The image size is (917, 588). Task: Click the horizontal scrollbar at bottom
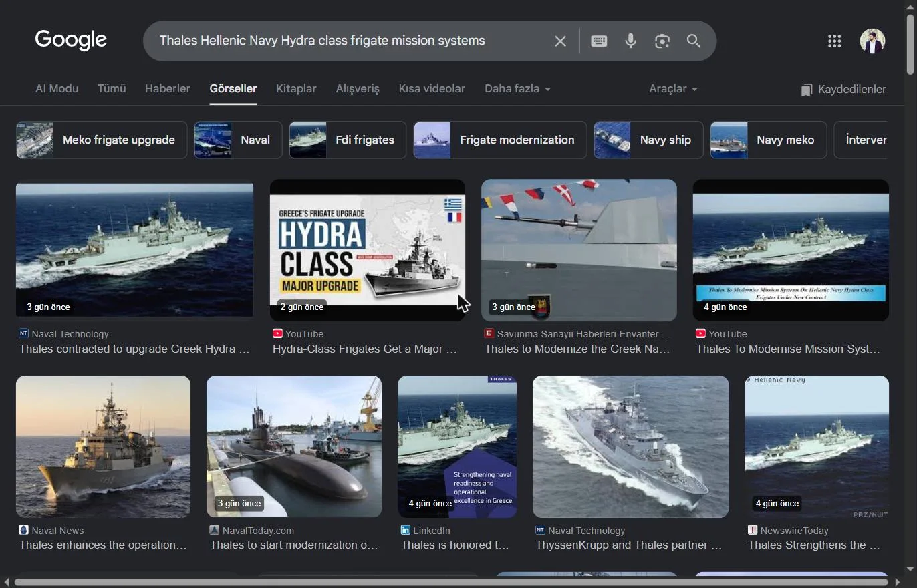pyautogui.click(x=450, y=582)
